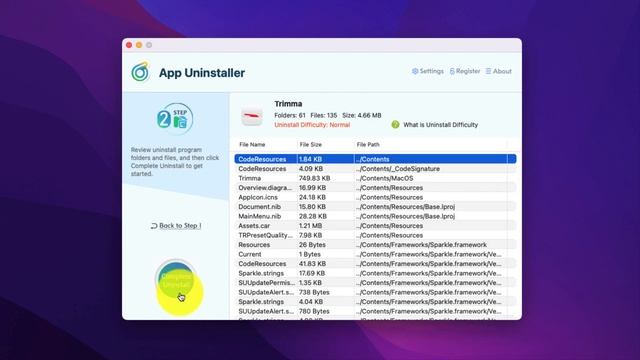Open the Settings menu label
Viewport: 640px width, 360px height.
coord(431,71)
